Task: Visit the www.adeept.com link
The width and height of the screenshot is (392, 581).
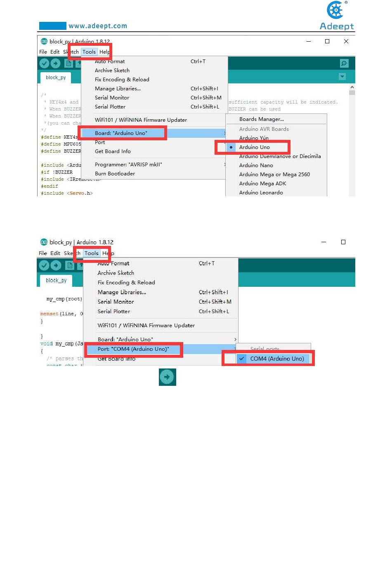Action: (x=98, y=26)
